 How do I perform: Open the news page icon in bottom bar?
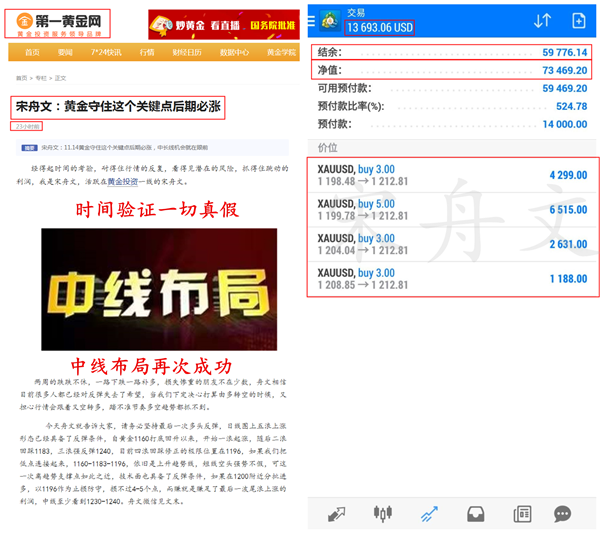coord(522,514)
